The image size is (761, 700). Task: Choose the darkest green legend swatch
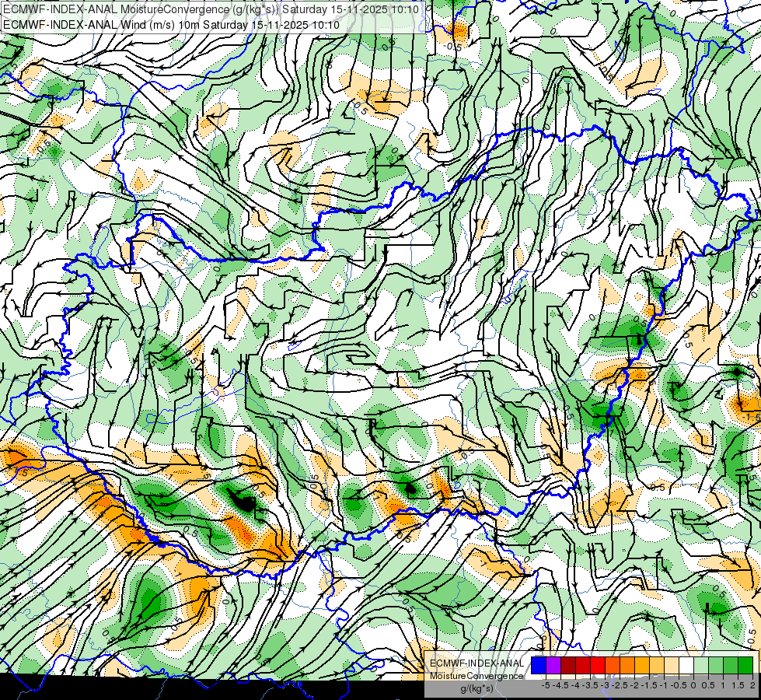[x=745, y=665]
